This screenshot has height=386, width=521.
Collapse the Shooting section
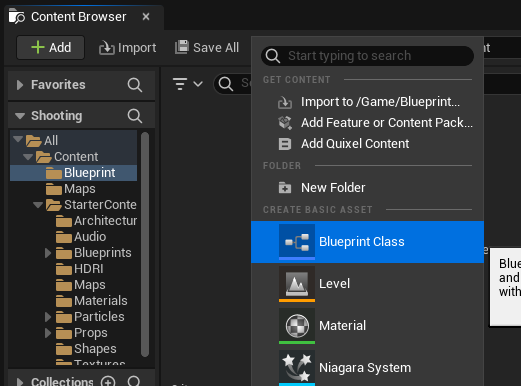20,116
